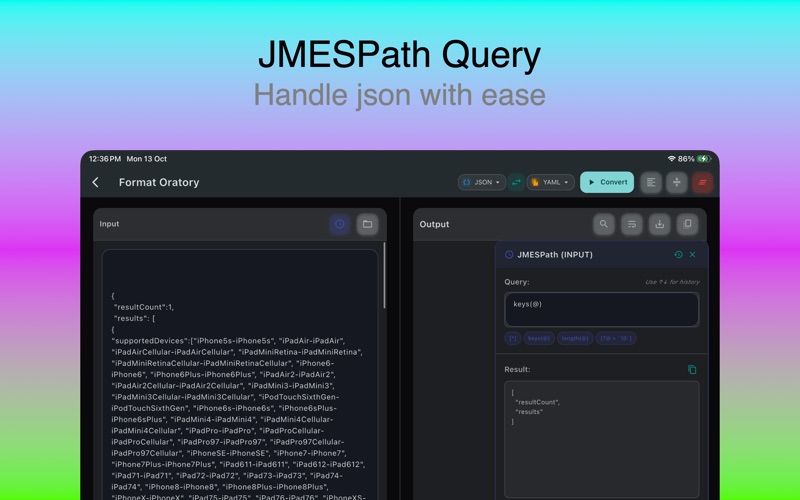
Task: Copy the Output with copy icon
Action: click(687, 224)
